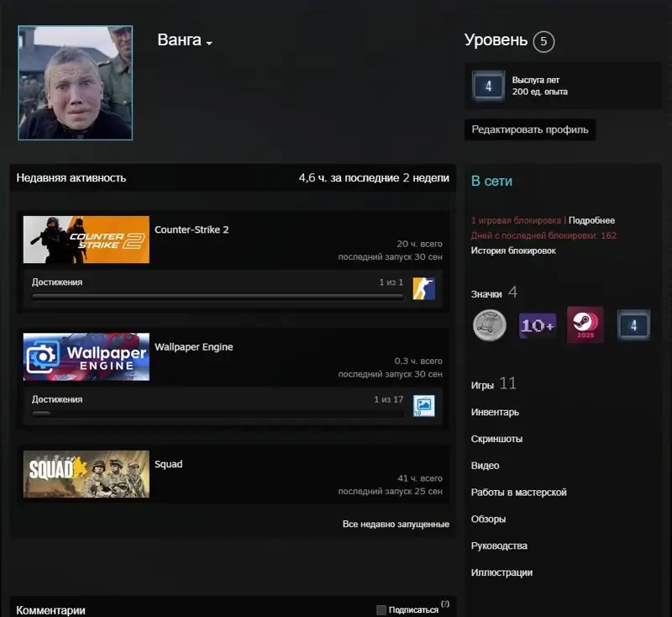
Task: Click the Squad game title
Action: (x=169, y=464)
